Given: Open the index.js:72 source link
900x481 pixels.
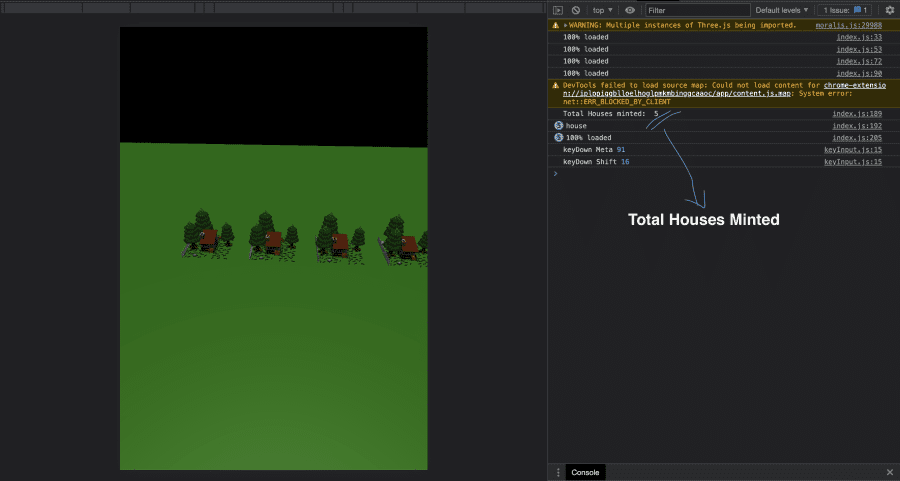Looking at the screenshot, I should coord(859,61).
